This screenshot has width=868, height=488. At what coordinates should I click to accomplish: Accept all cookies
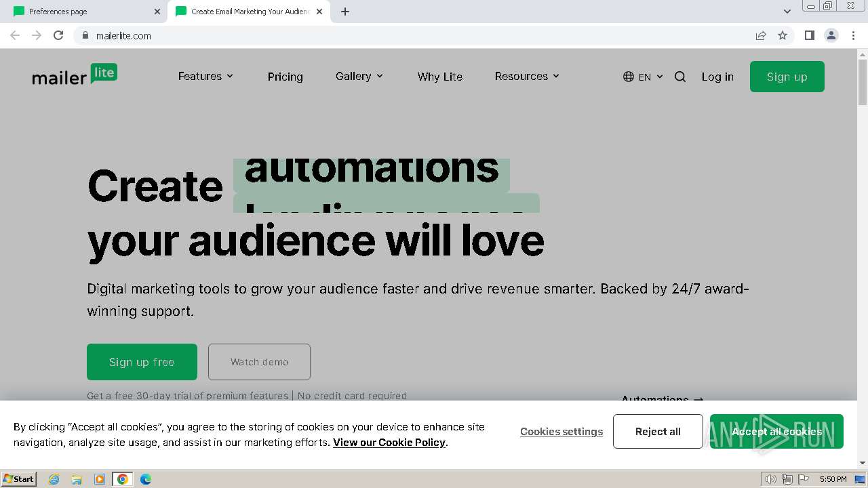pos(776,431)
